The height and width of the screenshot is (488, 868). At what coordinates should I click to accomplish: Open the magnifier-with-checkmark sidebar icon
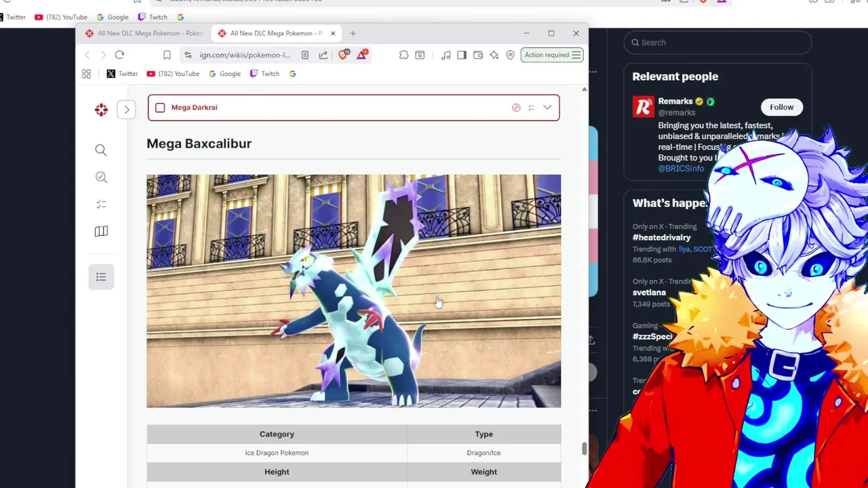[101, 178]
